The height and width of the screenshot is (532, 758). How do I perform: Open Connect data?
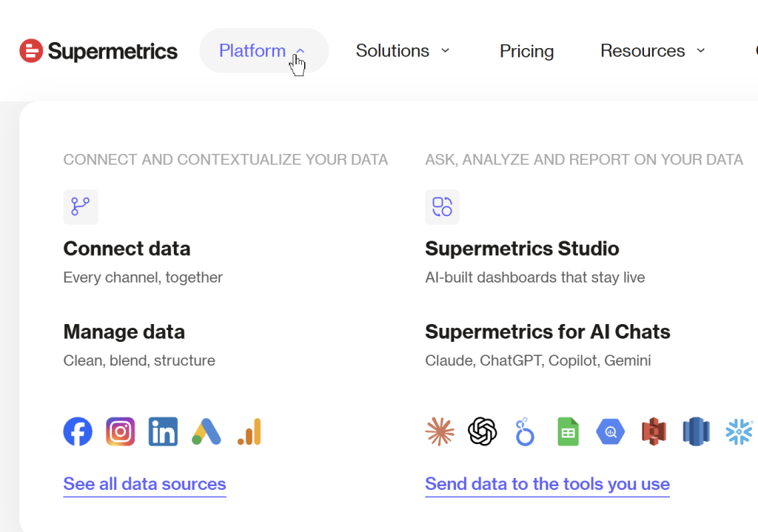[x=127, y=249]
